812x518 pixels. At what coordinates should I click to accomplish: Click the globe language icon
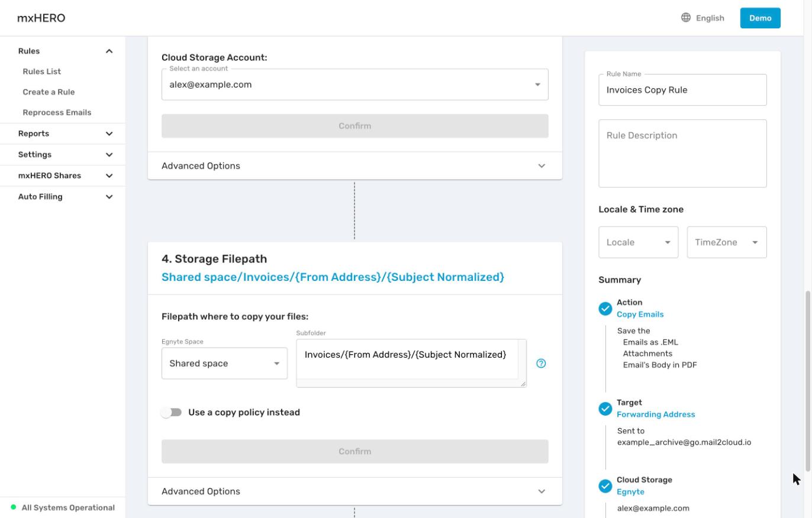[x=686, y=18]
